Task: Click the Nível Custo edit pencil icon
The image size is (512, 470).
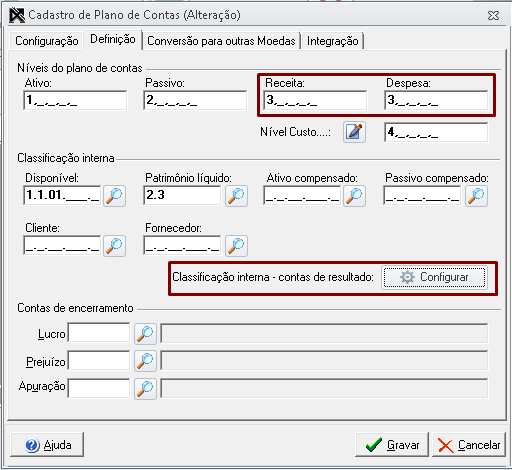Action: 354,132
